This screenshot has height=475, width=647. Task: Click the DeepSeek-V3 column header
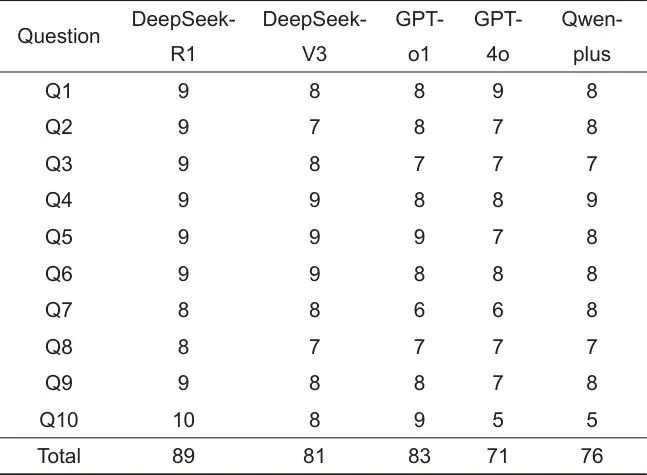(x=314, y=37)
